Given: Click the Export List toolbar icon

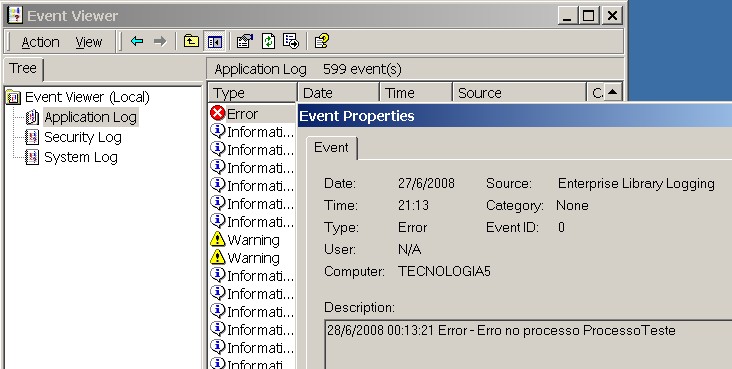Looking at the screenshot, I should click(x=291, y=42).
